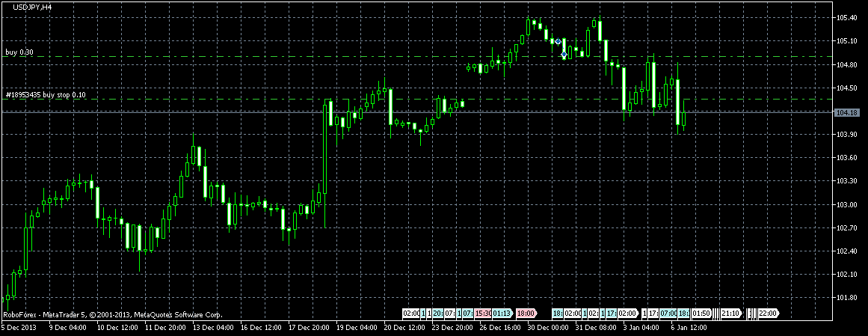This screenshot has width=868, height=336.
Task: Click the 103.60 price scale label
Action: coord(847,157)
